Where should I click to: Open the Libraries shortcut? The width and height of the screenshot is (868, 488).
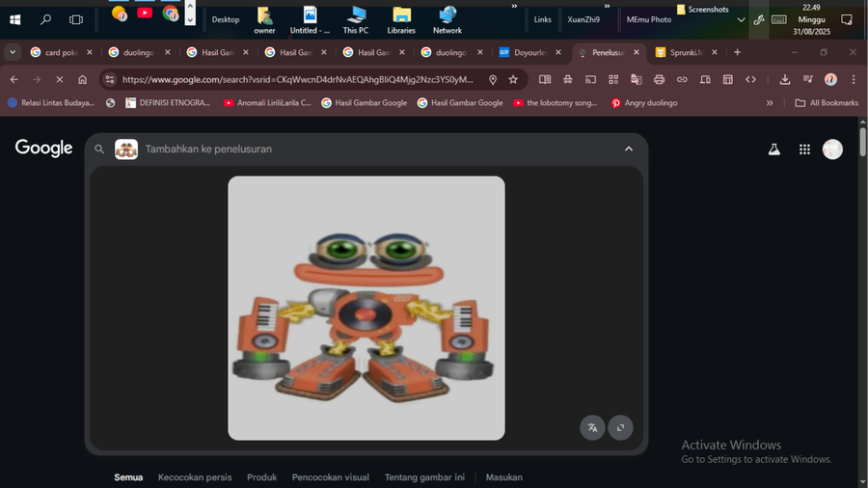pyautogui.click(x=401, y=20)
